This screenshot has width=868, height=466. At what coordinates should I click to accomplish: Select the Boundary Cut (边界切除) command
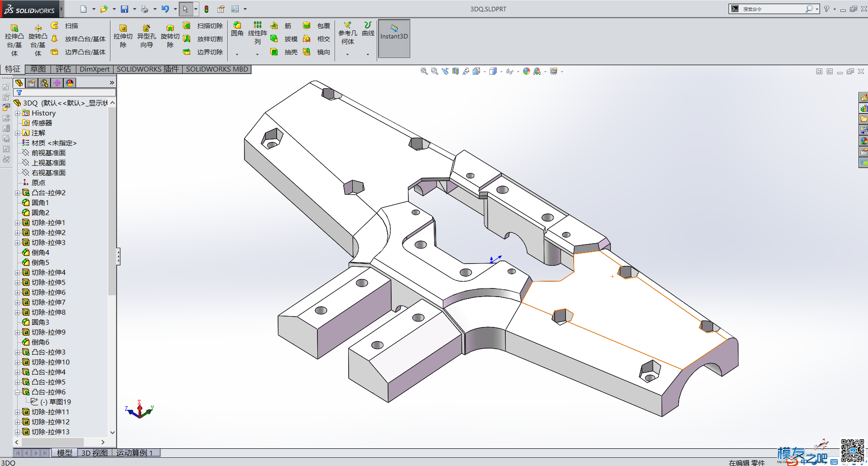(203, 52)
